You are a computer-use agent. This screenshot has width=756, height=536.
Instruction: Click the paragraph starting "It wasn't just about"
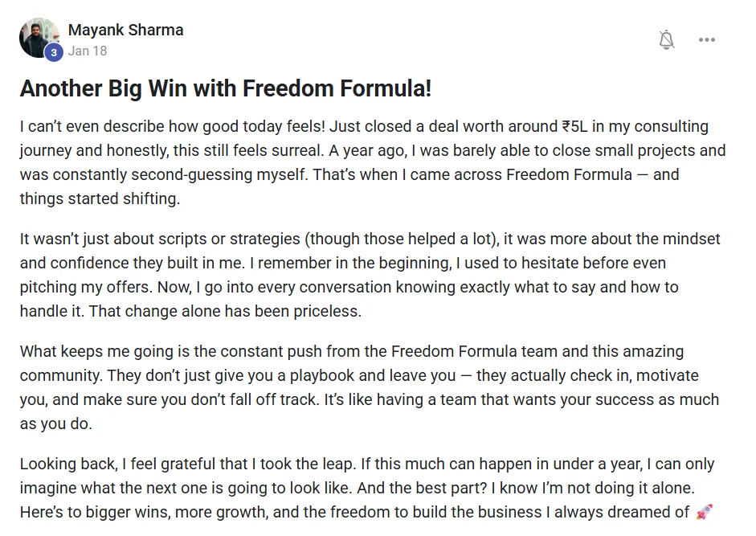coord(370,275)
